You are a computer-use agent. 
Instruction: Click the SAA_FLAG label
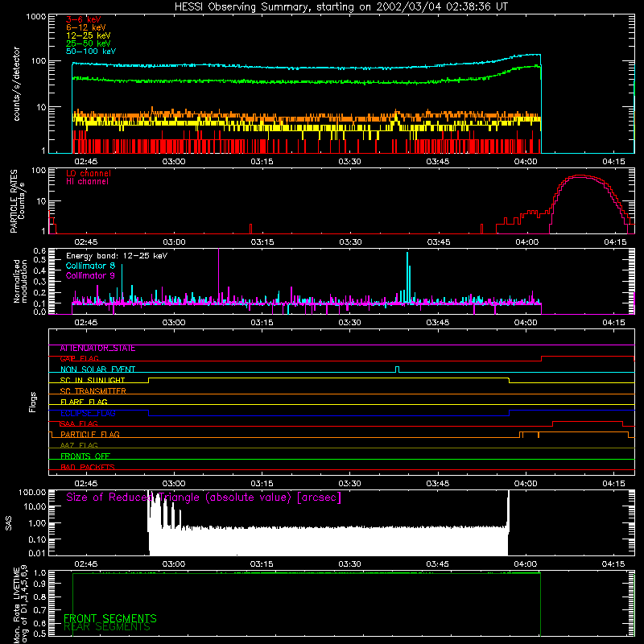pos(79,424)
